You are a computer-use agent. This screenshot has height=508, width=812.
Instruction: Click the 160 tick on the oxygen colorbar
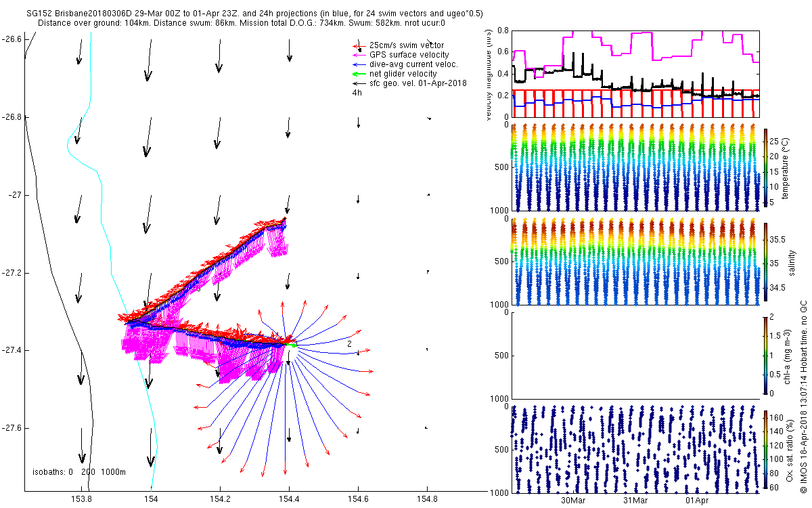click(778, 417)
